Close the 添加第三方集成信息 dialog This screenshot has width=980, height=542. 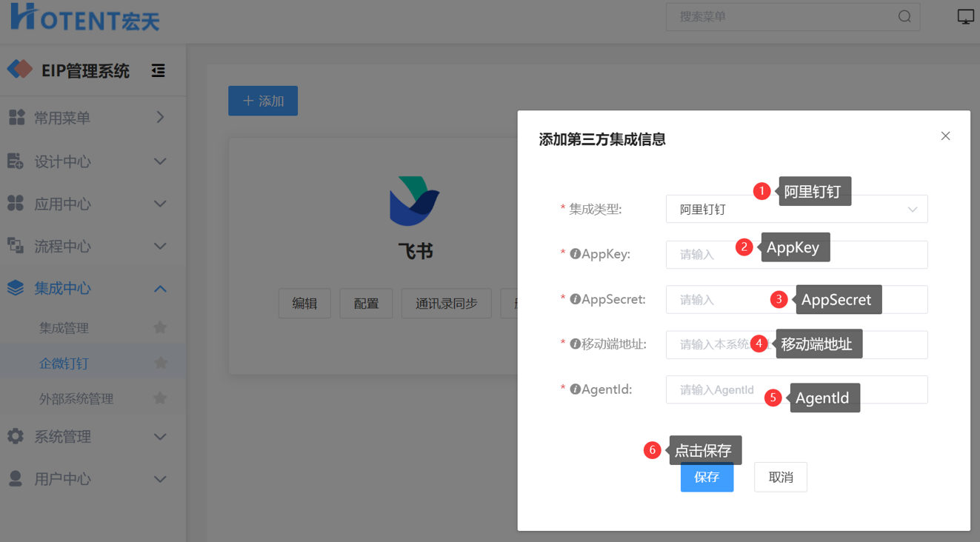pyautogui.click(x=945, y=136)
